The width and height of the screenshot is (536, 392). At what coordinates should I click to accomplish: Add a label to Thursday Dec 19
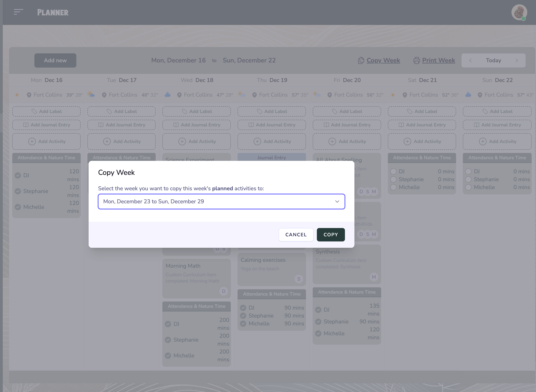click(x=272, y=111)
